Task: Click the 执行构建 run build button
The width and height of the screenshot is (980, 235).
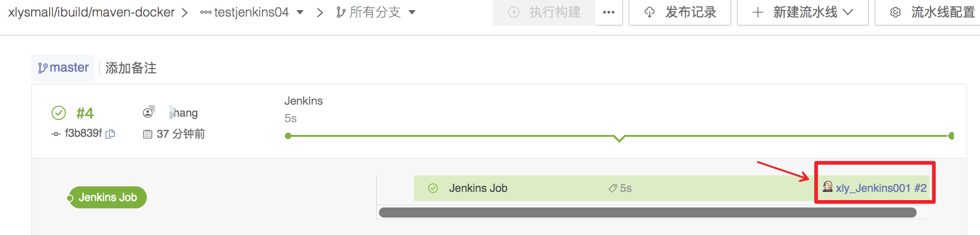Action: pos(544,12)
